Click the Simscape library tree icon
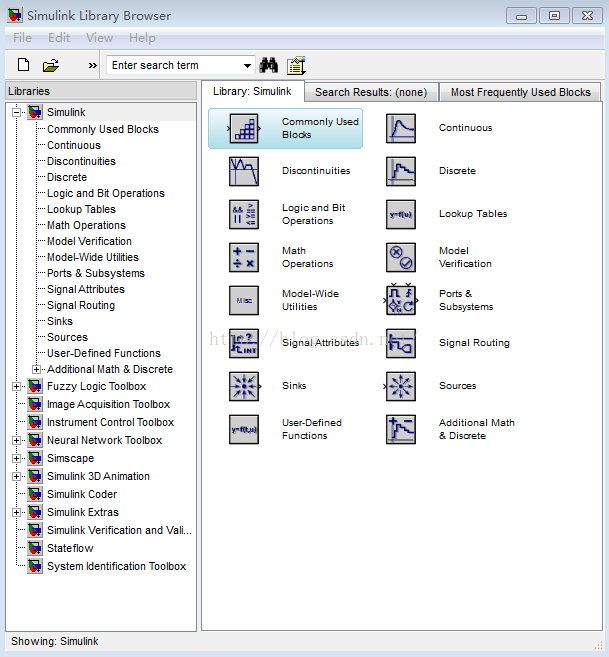The height and width of the screenshot is (657, 609). point(35,458)
